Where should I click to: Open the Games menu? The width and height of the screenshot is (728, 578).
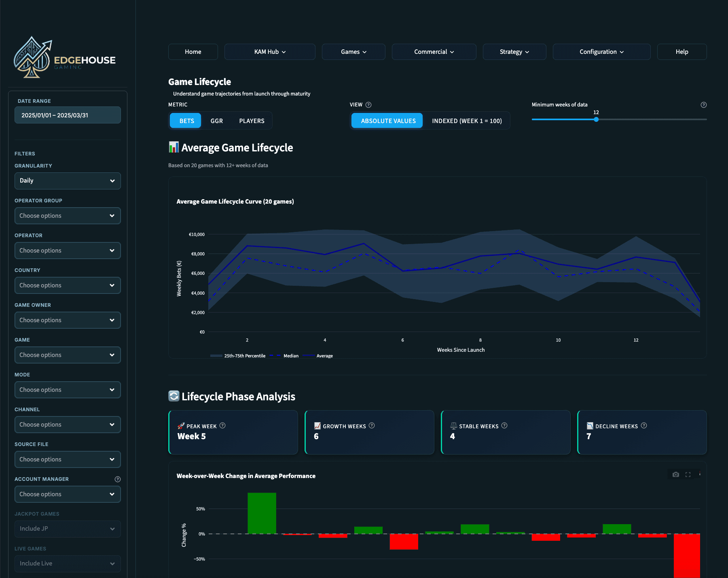tap(353, 52)
